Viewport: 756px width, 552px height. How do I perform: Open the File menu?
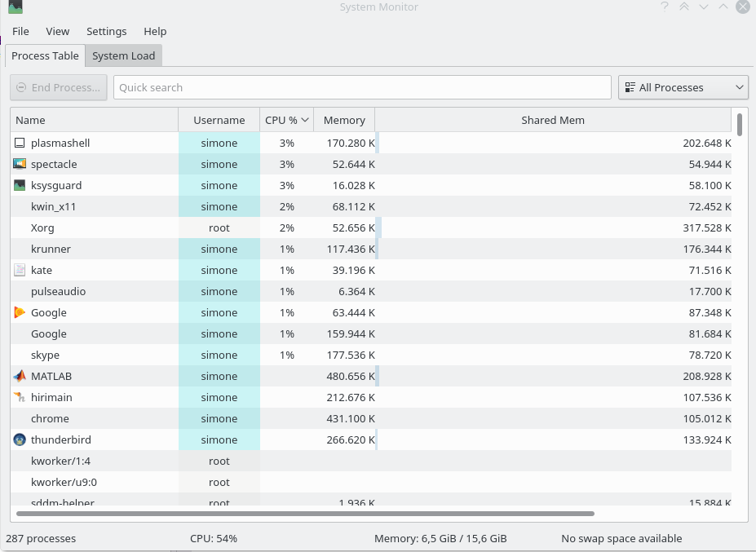click(x=20, y=31)
